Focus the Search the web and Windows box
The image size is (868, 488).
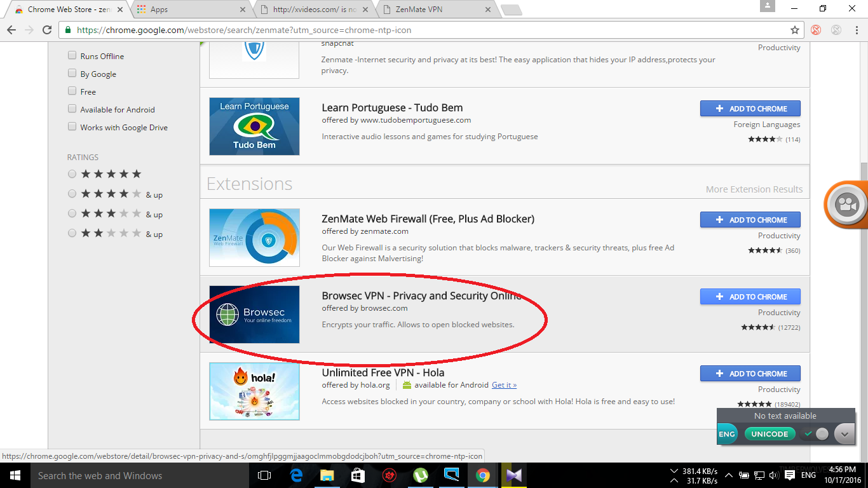(x=139, y=475)
